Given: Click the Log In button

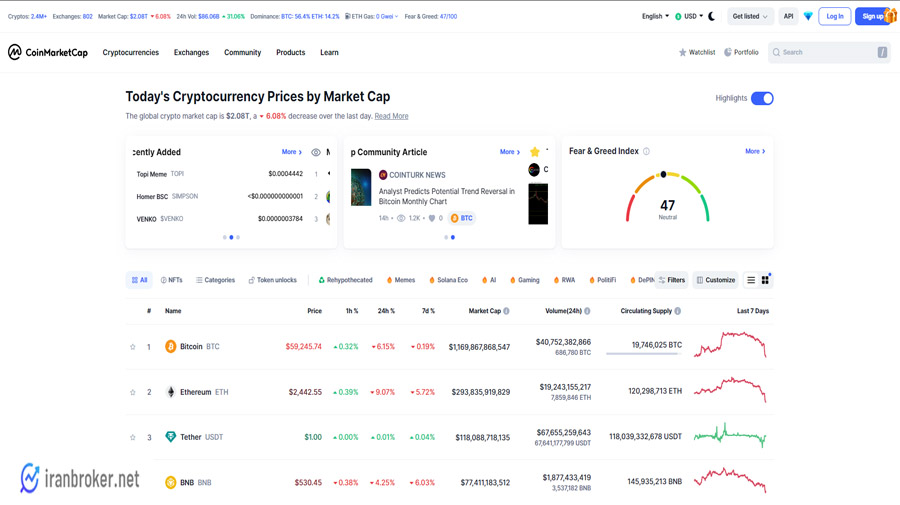Looking at the screenshot, I should (x=835, y=16).
